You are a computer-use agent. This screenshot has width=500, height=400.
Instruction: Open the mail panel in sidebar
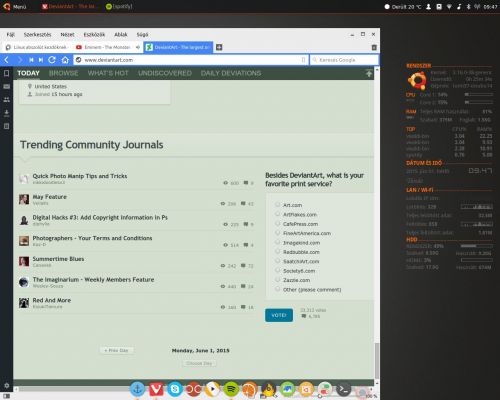pyautogui.click(x=6, y=86)
